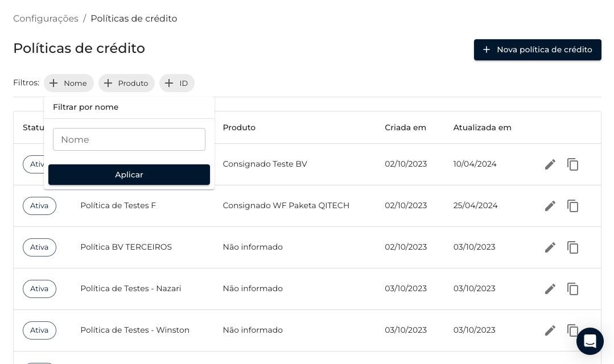Open the chat support widget
Image resolution: width=614 pixels, height=364 pixels.
click(590, 341)
